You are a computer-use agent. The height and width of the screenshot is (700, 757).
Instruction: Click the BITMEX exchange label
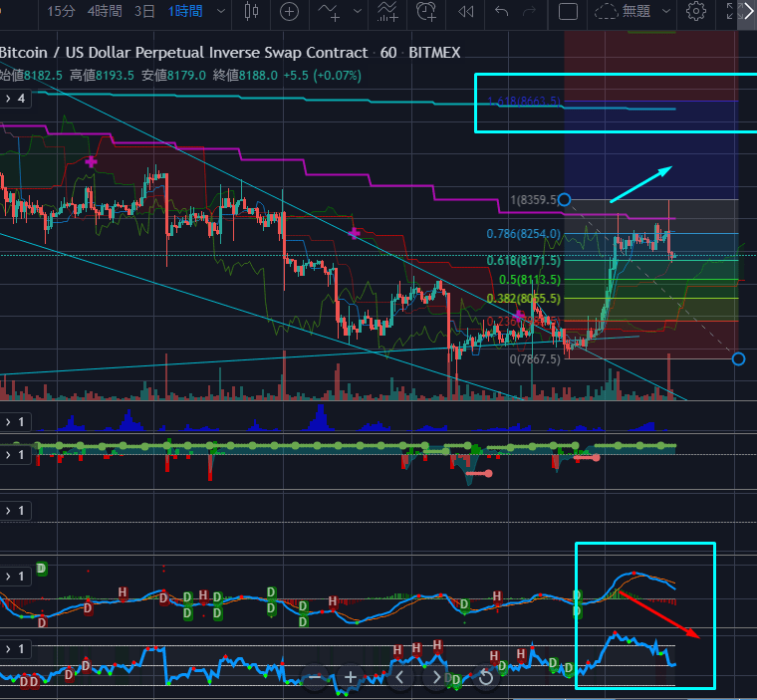pos(434,52)
